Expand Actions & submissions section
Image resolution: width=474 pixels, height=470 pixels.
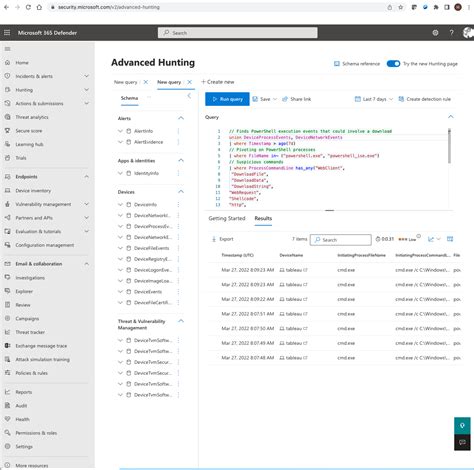point(86,104)
